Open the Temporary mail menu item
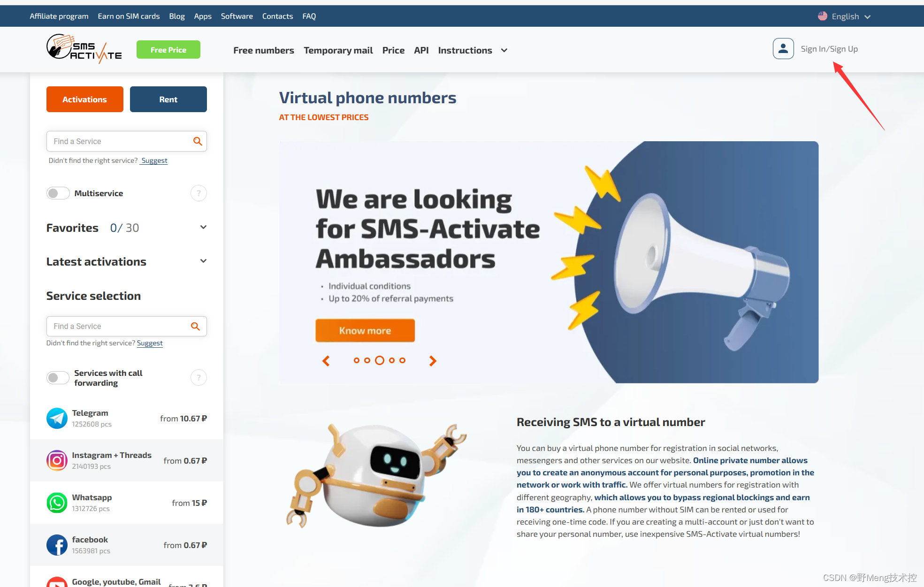924x587 pixels. point(338,50)
